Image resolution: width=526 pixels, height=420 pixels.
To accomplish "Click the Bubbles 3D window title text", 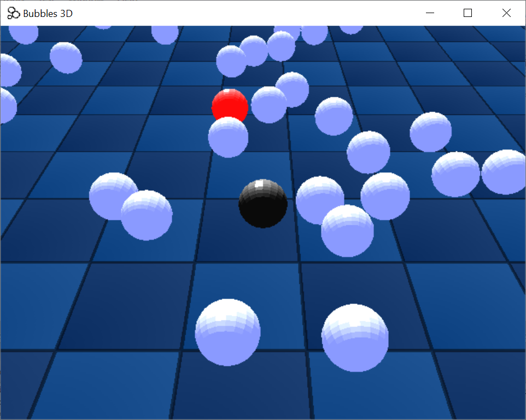I will tap(48, 13).
